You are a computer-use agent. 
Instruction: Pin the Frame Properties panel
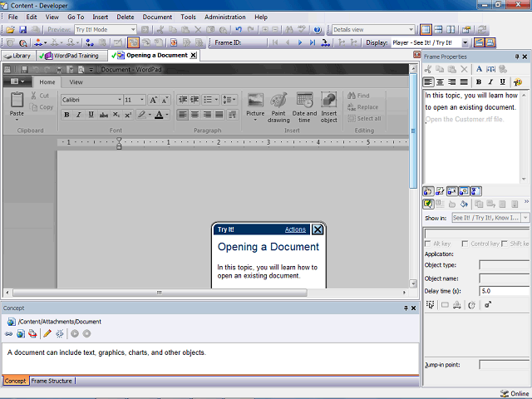[x=517, y=57]
